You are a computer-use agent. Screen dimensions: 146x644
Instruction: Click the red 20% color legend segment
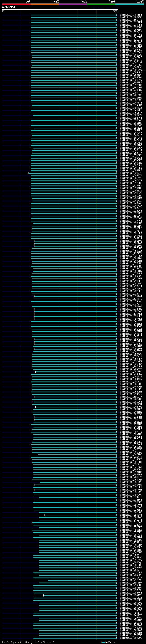pos(16,4)
